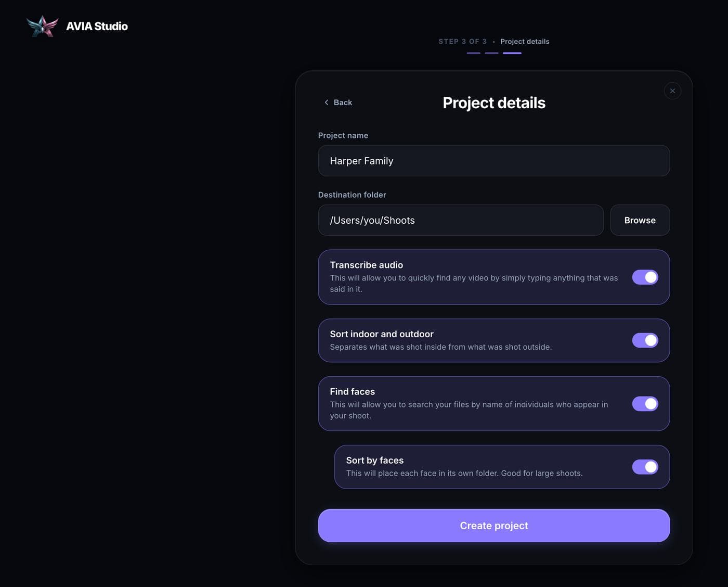This screenshot has width=728, height=587.
Task: Select the first step progress bar segment
Action: point(473,53)
